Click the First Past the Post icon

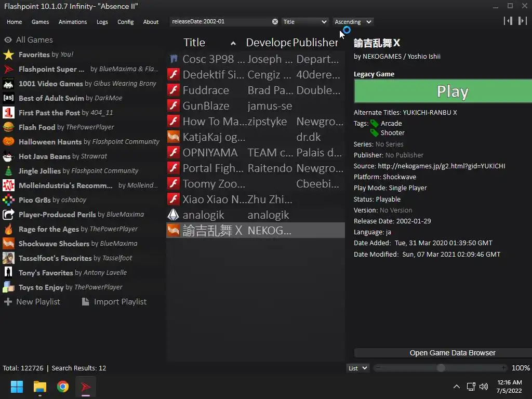(x=8, y=113)
